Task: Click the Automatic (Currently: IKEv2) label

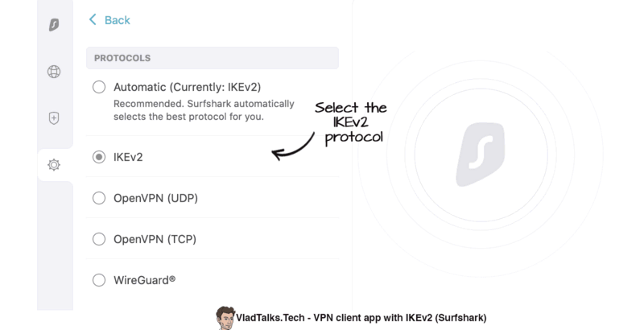Action: (188, 87)
